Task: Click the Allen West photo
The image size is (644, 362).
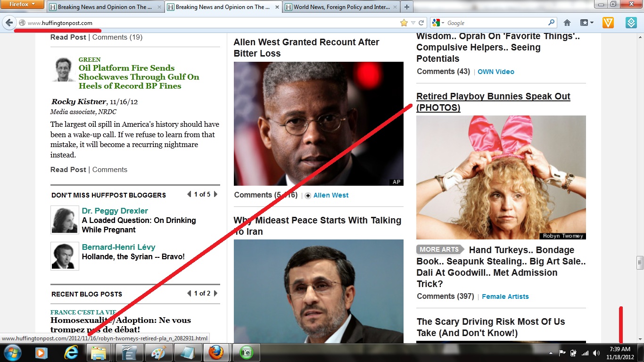Action: tap(319, 123)
